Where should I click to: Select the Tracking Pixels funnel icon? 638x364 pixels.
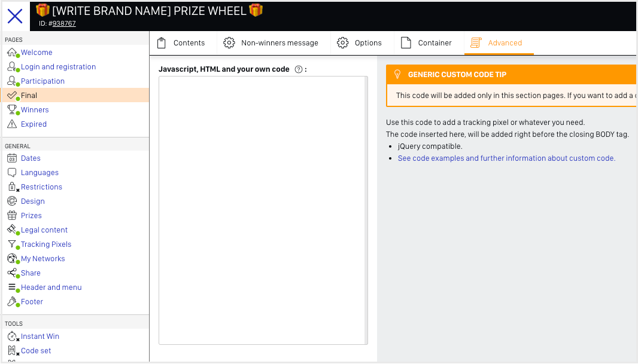pyautogui.click(x=12, y=244)
